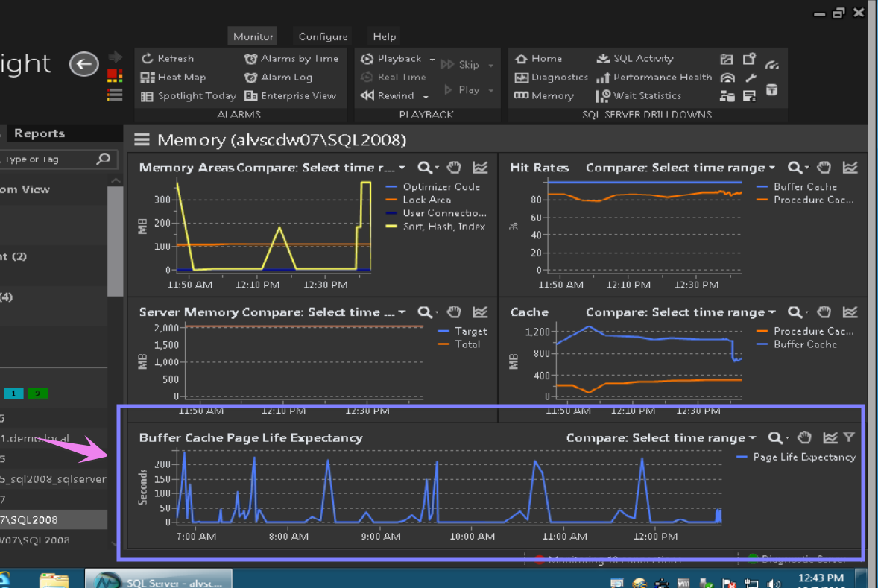Expand the Rewind dropdown arrow
This screenshot has height=588, width=878.
coord(426,96)
